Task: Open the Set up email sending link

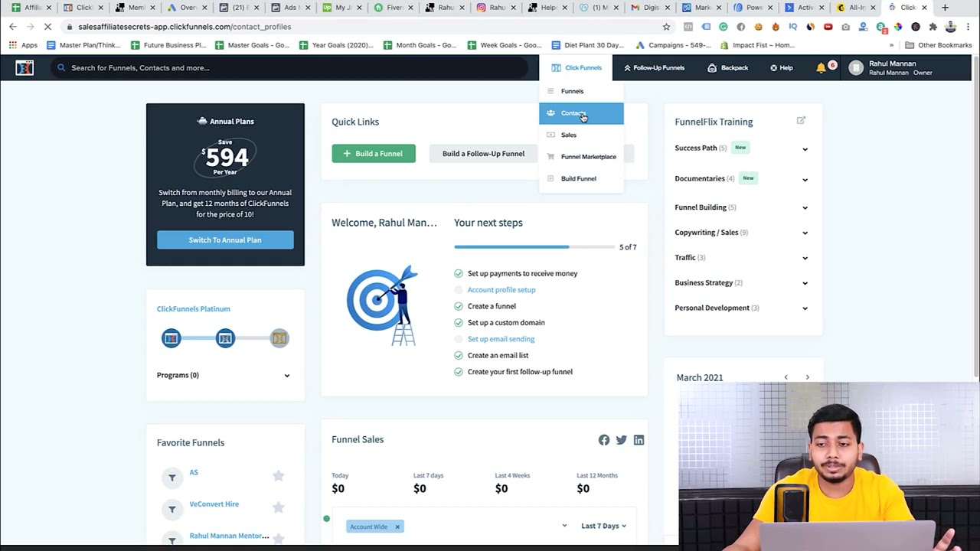Action: (501, 339)
